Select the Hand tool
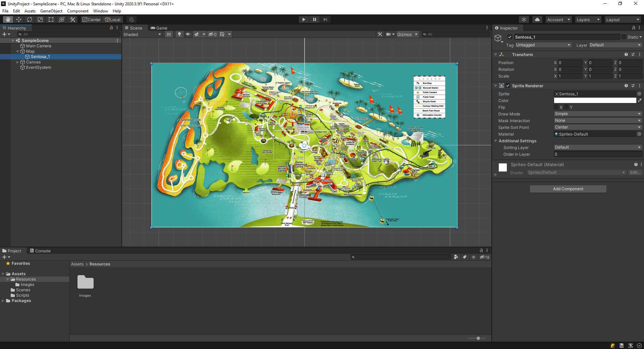Viewport: 644px width, 349px height. (x=7, y=19)
